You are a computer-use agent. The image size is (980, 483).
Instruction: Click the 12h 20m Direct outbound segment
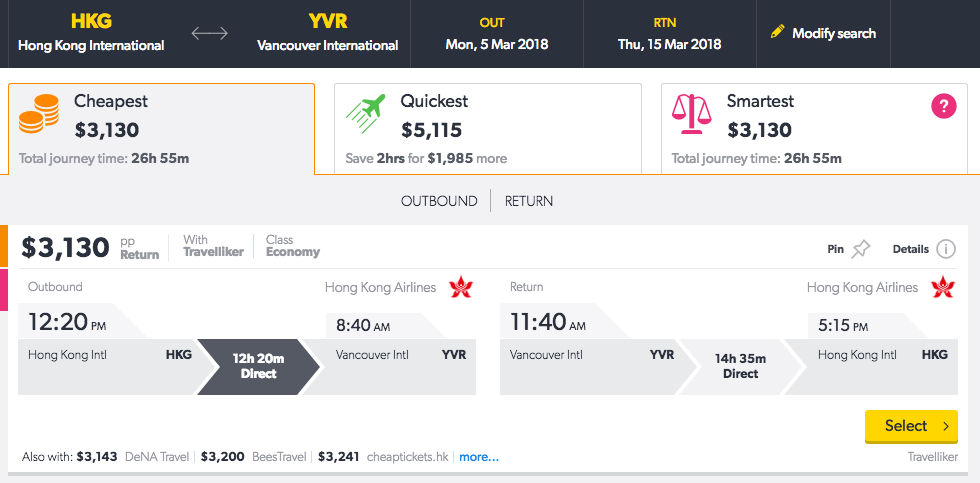pyautogui.click(x=259, y=366)
